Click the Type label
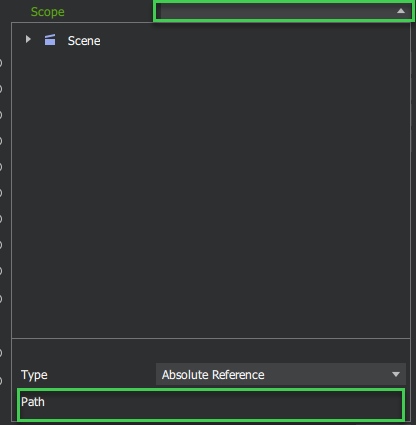 (34, 375)
